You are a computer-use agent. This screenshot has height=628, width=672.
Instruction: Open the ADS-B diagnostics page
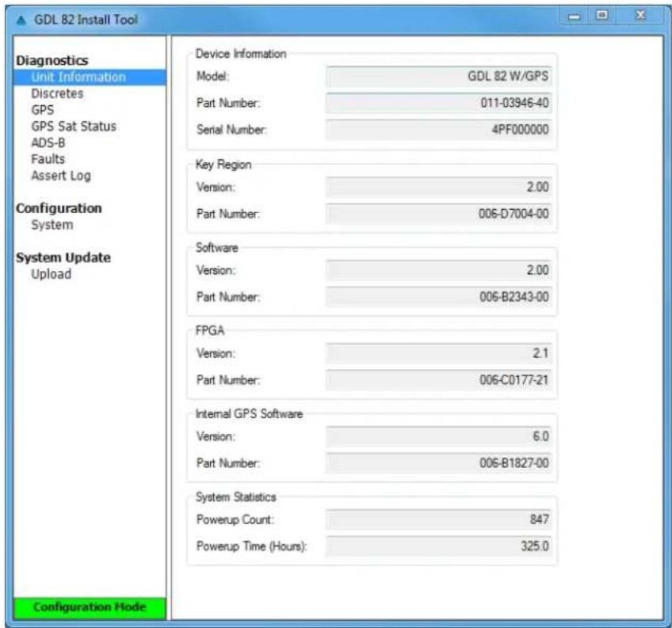48,143
